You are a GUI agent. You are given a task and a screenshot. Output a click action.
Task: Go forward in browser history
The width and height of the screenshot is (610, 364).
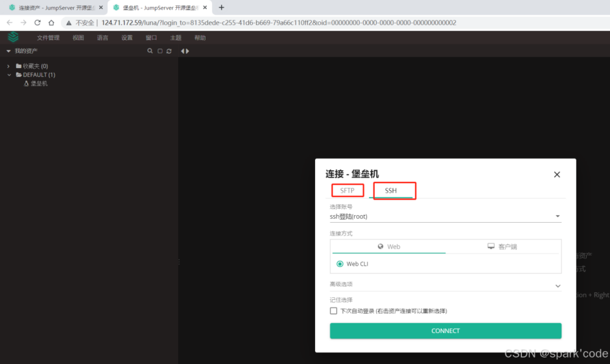click(24, 23)
